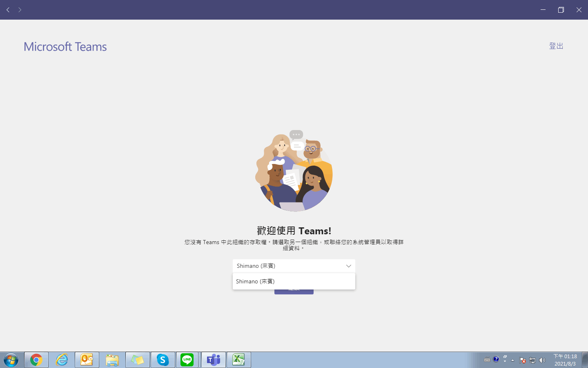Open Excel from the taskbar
Viewport: 588px width, 368px height.
tap(239, 360)
